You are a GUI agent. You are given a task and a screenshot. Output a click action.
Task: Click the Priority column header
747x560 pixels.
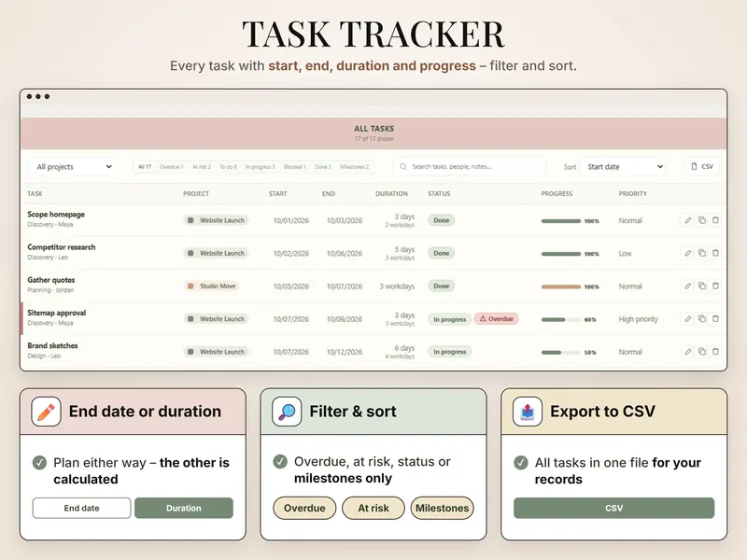pos(633,194)
